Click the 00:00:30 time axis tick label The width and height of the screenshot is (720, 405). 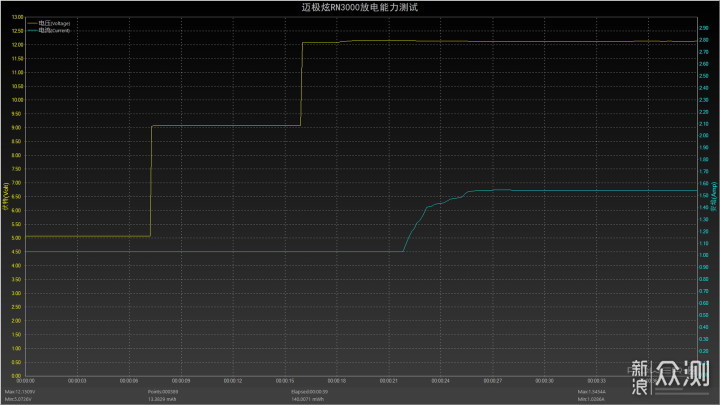[544, 381]
